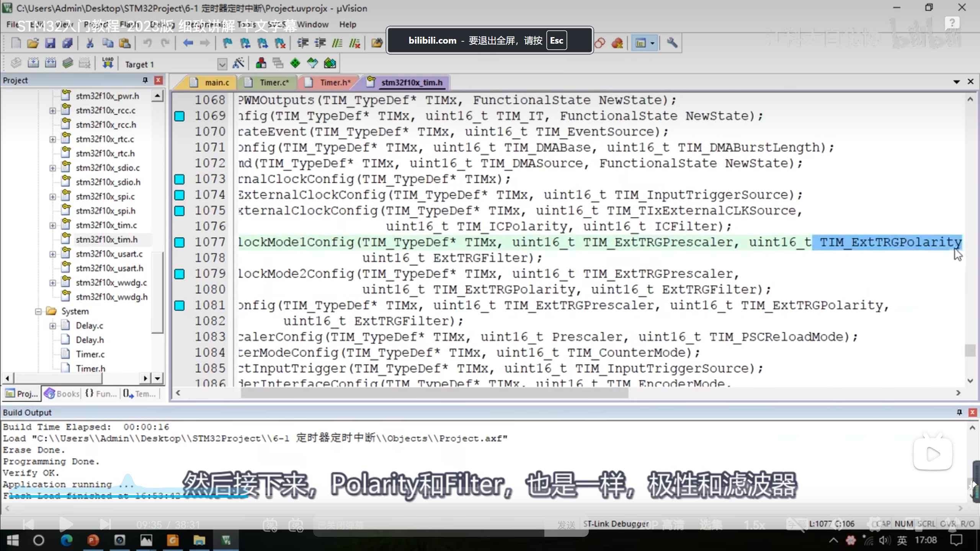The height and width of the screenshot is (551, 980).
Task: Click the Cut scissors toolbar icon
Action: click(90, 43)
